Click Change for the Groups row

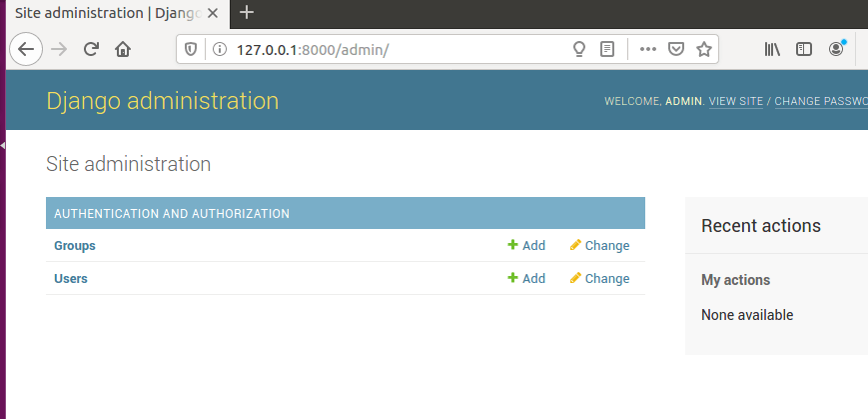[599, 246]
